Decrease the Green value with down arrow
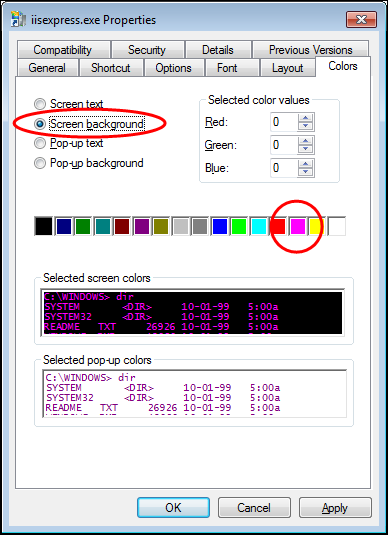The width and height of the screenshot is (388, 535). pos(305,149)
